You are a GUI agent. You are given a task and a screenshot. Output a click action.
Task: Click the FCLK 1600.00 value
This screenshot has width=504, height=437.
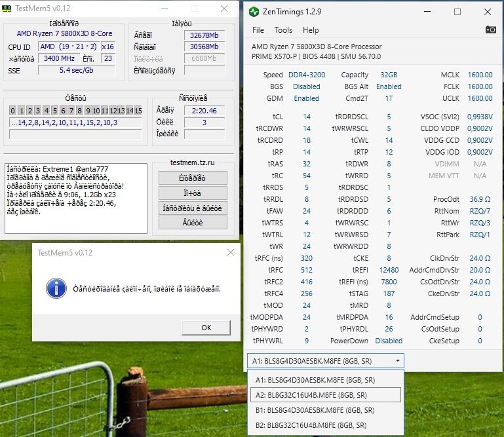click(x=480, y=86)
